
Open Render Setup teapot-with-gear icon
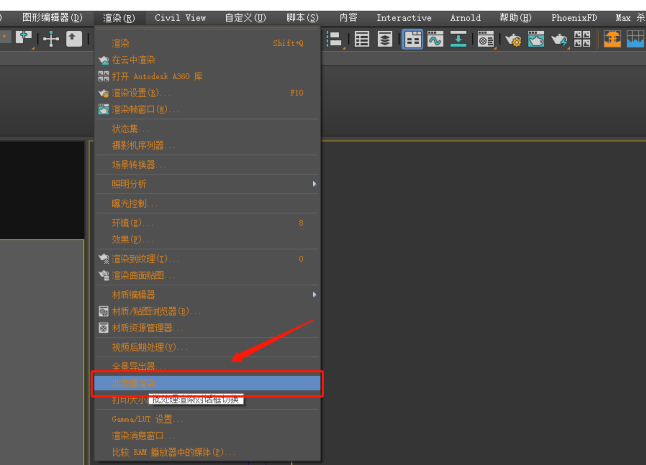click(513, 40)
